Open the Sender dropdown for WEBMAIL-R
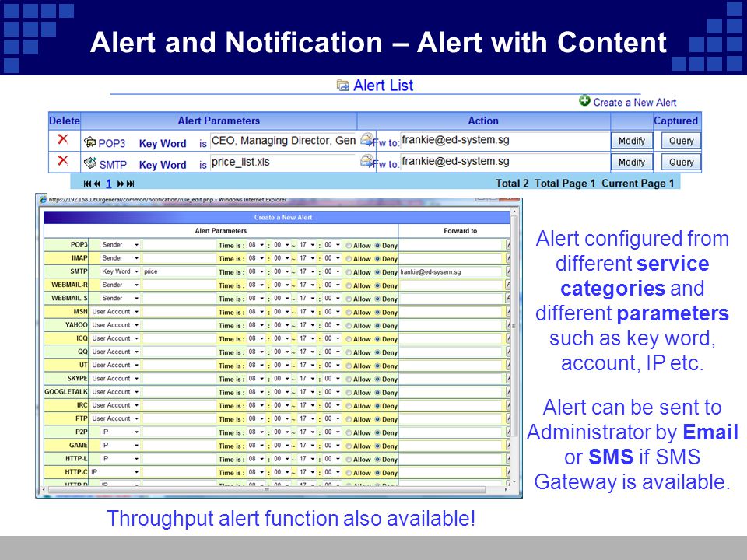Screen dimensions: 747x560 coord(120,285)
